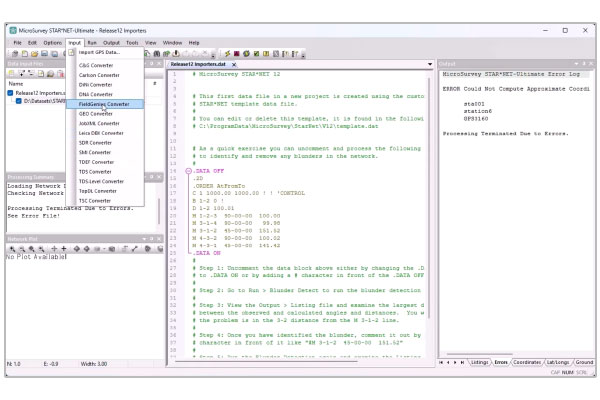Open the Tools menu
The width and height of the screenshot is (600, 400).
132,43
